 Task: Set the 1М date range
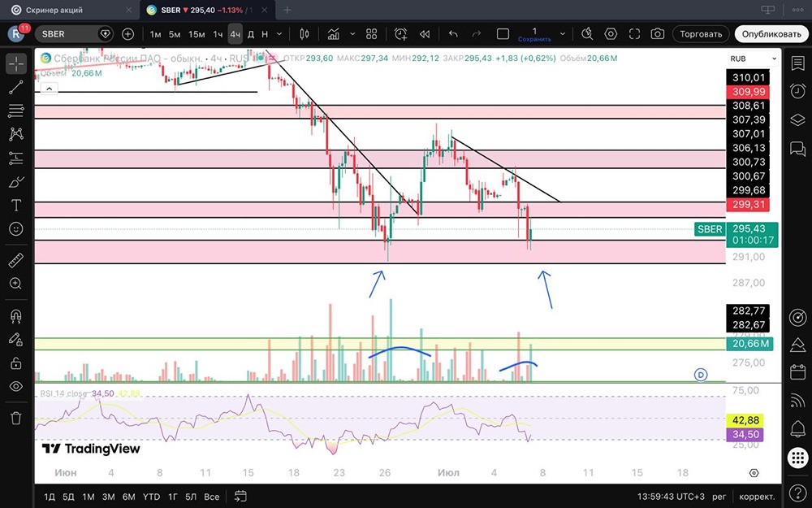point(89,497)
